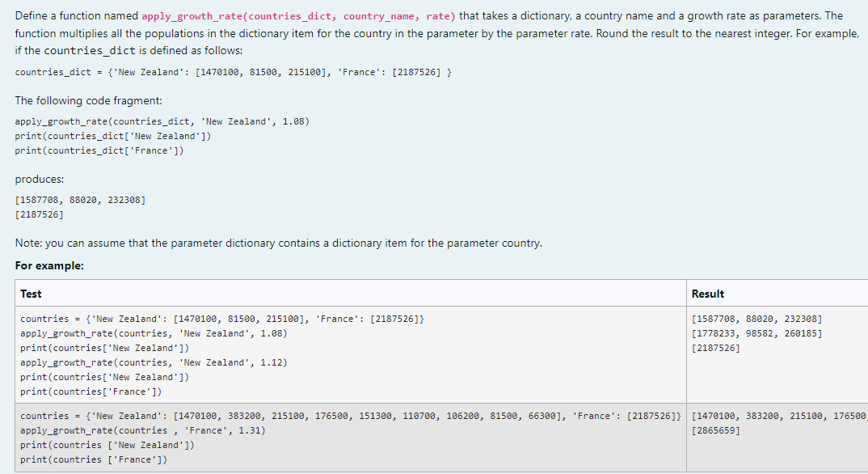
Task: Click print(countries ['New Zealand']) in second row
Action: pyautogui.click(x=107, y=445)
